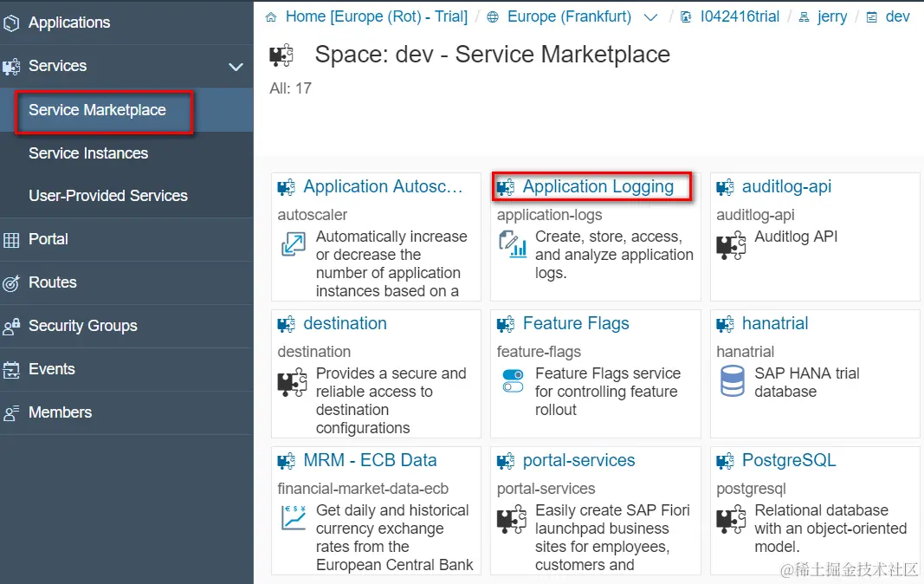Open the Europe (Frankfurt) region dropdown arrow
The image size is (924, 584).
click(x=650, y=17)
